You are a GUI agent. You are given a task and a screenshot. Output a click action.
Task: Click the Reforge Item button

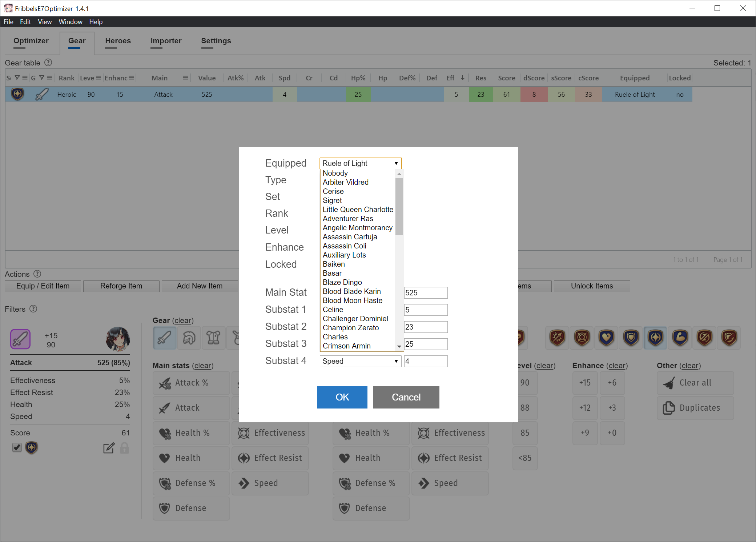[121, 286]
